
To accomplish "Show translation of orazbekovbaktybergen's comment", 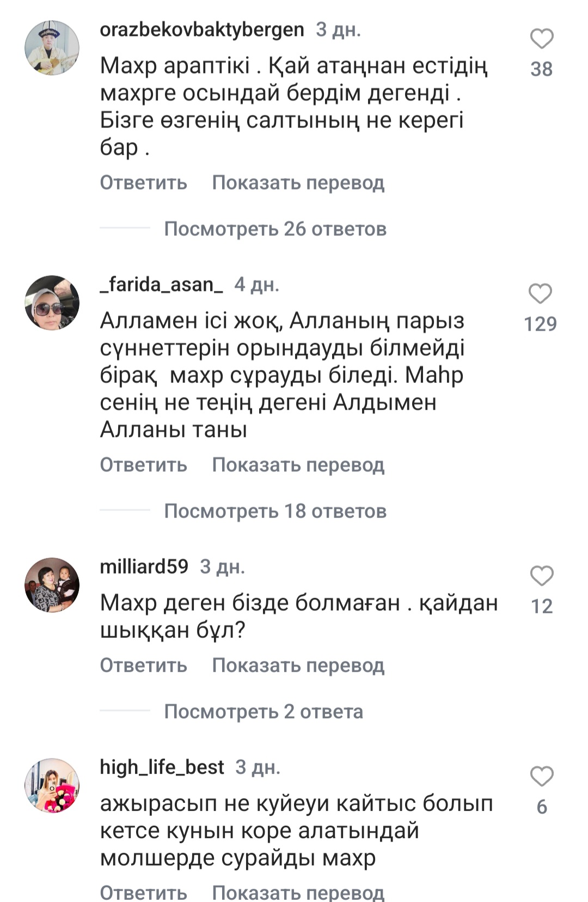I will [x=298, y=182].
